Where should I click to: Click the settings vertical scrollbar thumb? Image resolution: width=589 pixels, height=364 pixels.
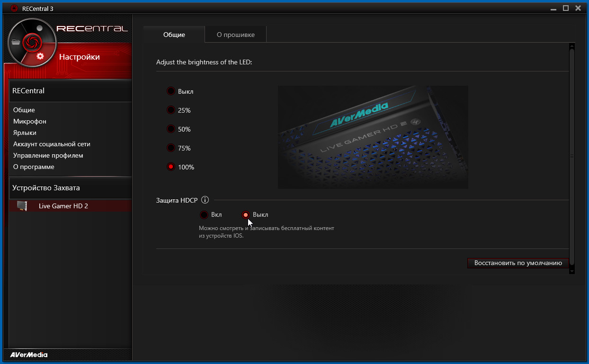[572, 156]
